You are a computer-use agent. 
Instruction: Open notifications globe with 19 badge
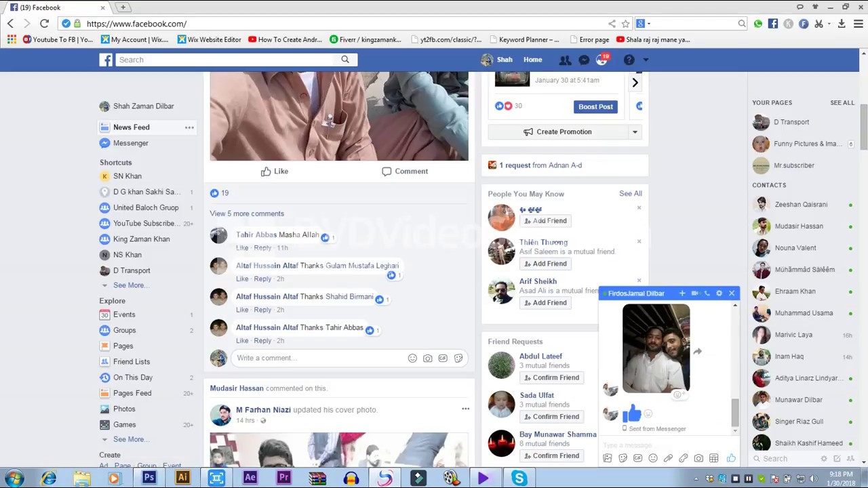coord(602,60)
